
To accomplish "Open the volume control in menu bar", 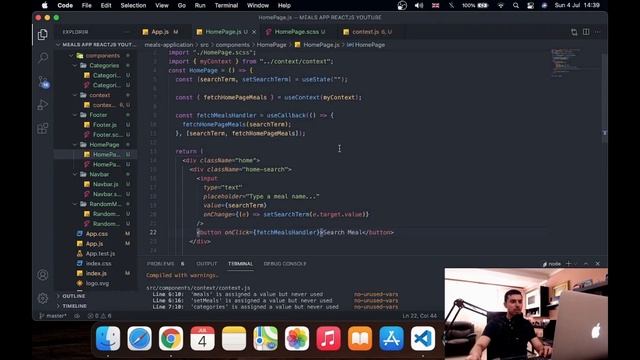I will 419,5.
